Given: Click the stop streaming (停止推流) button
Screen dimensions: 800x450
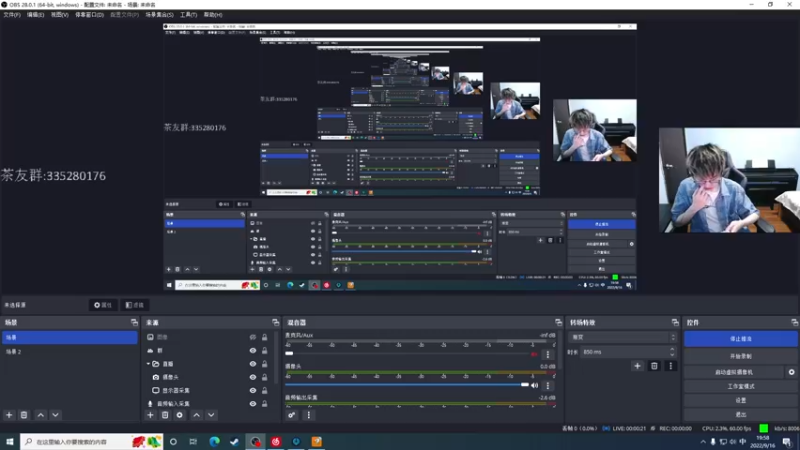Looking at the screenshot, I should pos(741,339).
